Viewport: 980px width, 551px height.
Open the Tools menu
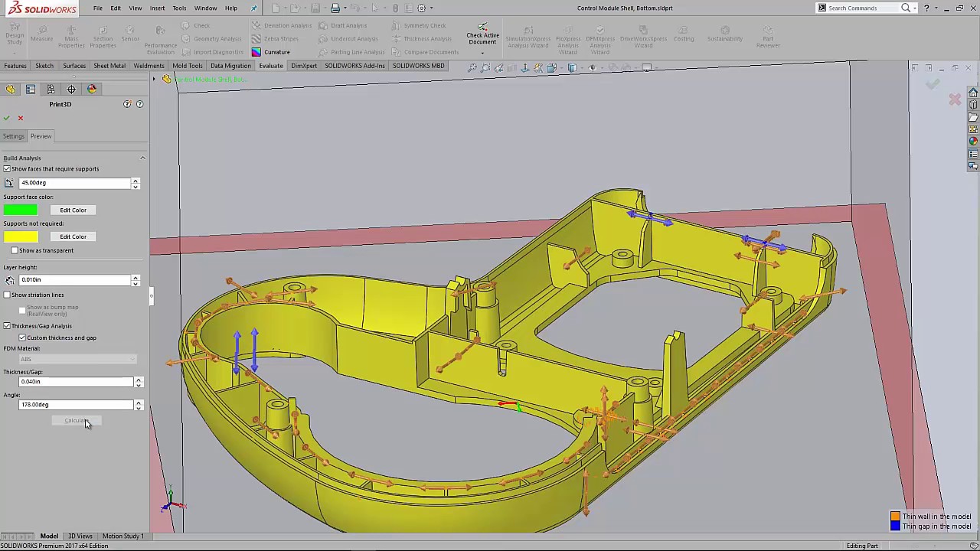tap(179, 8)
